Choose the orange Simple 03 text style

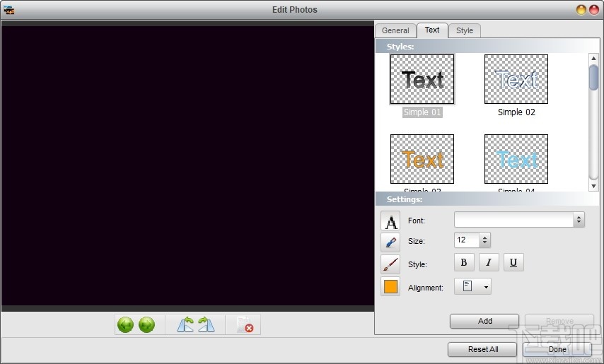point(422,159)
